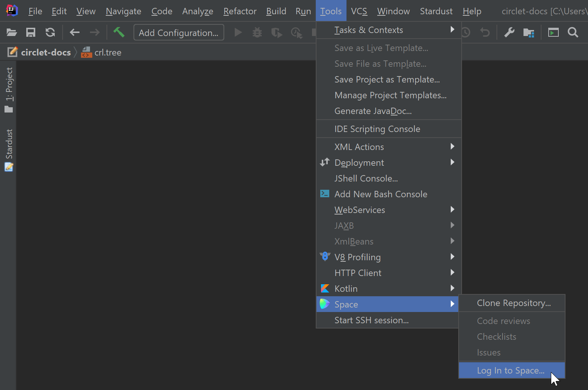Open Add Configuration dropdown
The height and width of the screenshot is (390, 588).
point(178,33)
